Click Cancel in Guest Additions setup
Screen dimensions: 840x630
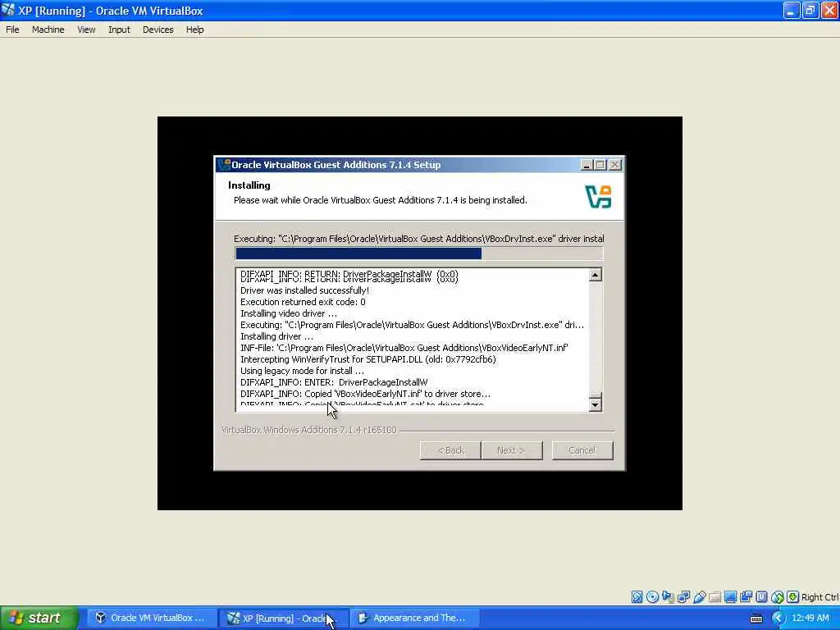point(582,450)
